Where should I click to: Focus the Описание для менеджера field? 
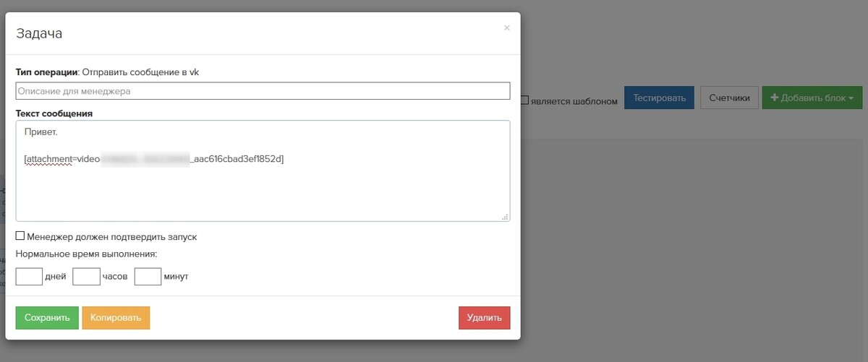pos(263,91)
